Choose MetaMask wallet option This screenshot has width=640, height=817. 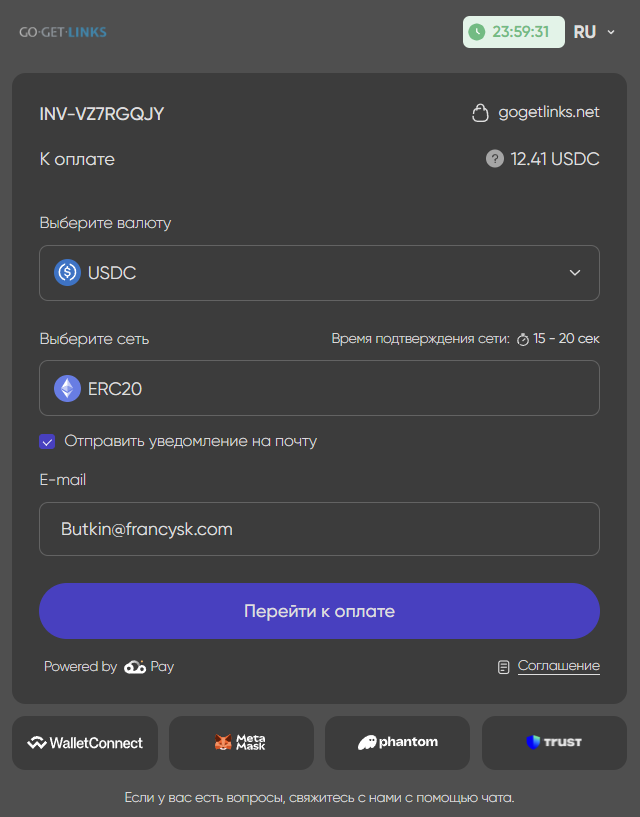click(241, 743)
